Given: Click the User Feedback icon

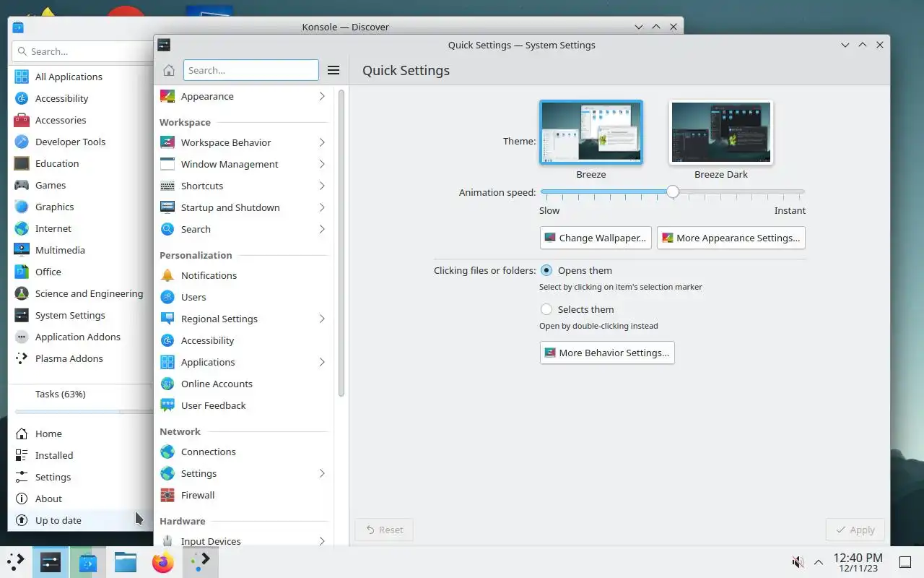Looking at the screenshot, I should coord(167,405).
